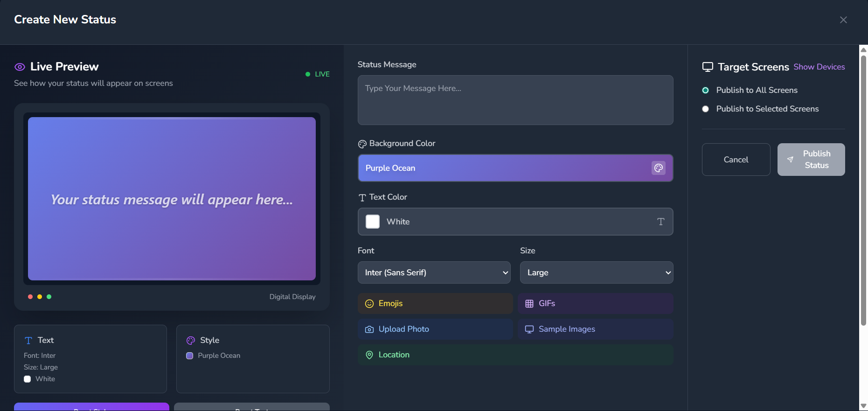Open the GIFs picker

[595, 304]
